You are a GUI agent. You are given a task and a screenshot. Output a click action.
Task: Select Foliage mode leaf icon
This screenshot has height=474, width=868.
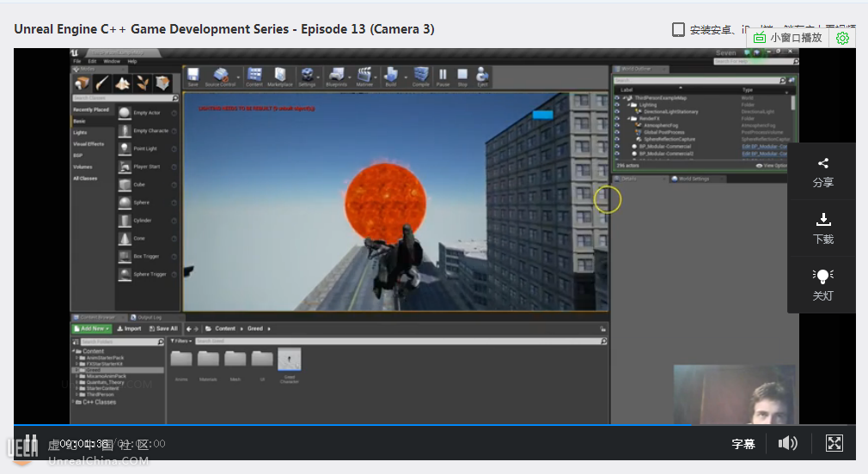[143, 83]
